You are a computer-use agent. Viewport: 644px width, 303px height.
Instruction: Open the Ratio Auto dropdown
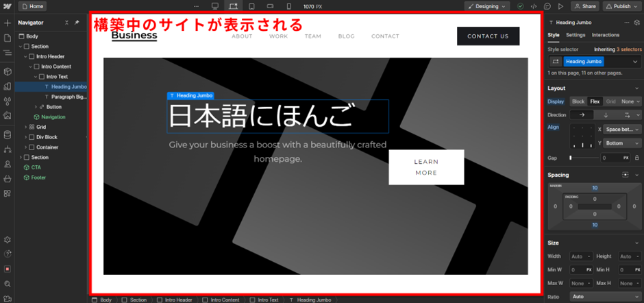pos(606,296)
